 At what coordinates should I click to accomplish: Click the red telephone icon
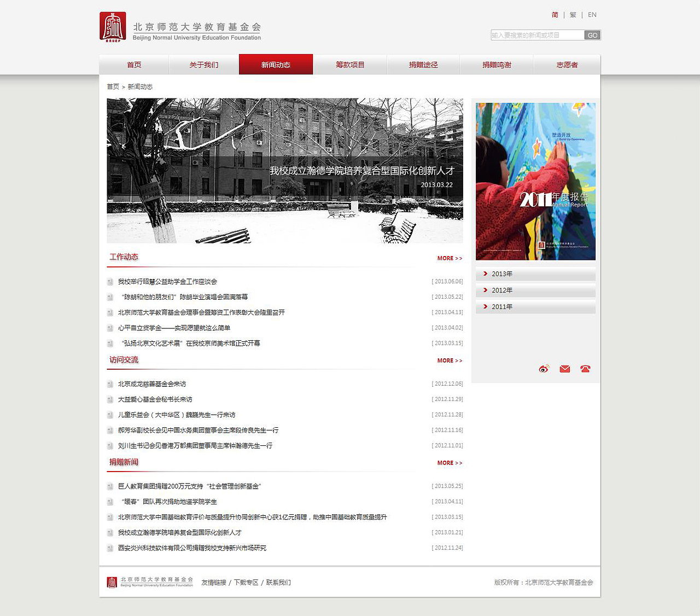(585, 369)
